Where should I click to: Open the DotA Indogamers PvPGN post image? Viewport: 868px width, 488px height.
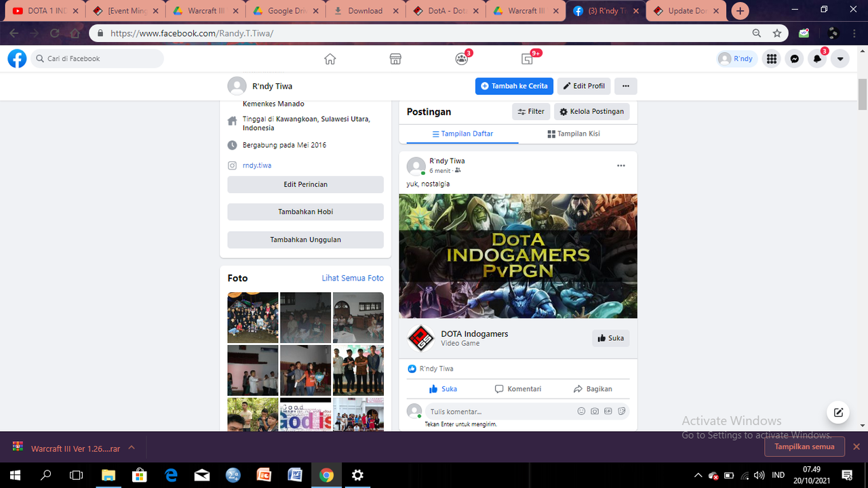(518, 256)
